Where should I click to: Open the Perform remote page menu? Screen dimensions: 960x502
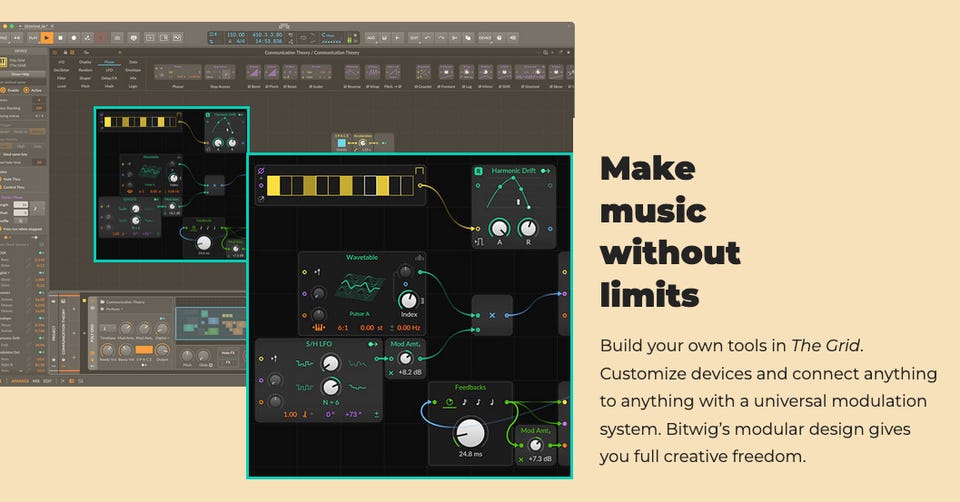[x=114, y=309]
